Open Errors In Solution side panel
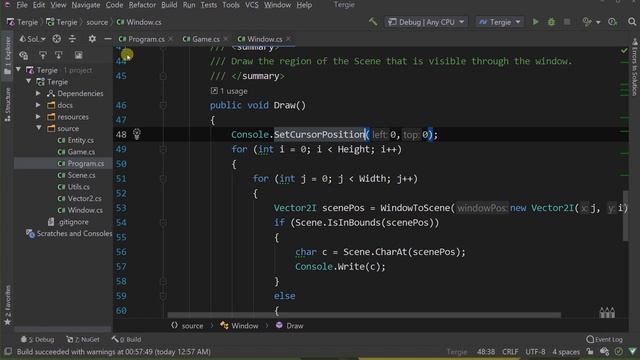The image size is (640, 360). pyautogui.click(x=634, y=67)
